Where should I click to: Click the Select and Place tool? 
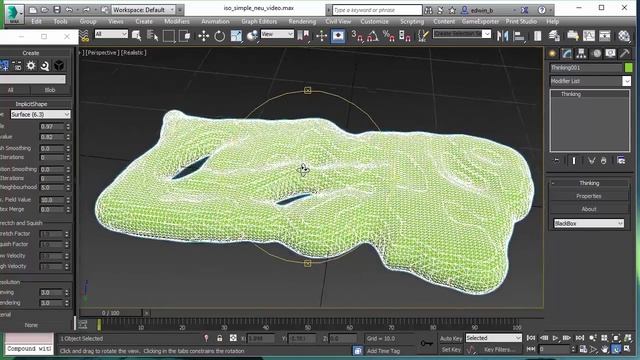[x=252, y=36]
